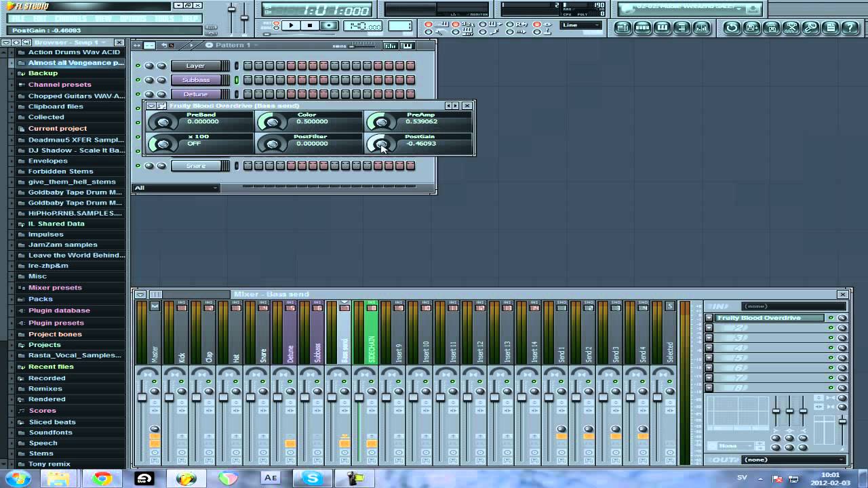The height and width of the screenshot is (488, 868).
Task: Open the EDIT menu
Action: [39, 18]
